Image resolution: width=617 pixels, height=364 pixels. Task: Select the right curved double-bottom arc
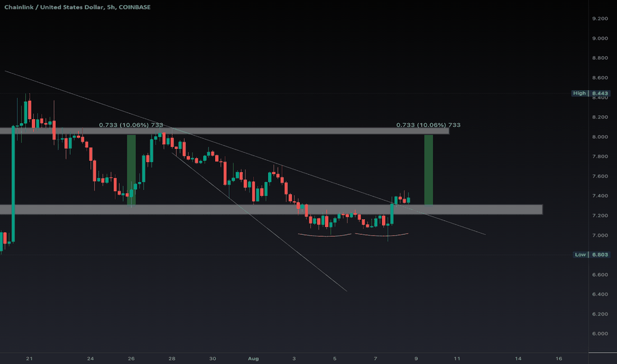pyautogui.click(x=382, y=235)
